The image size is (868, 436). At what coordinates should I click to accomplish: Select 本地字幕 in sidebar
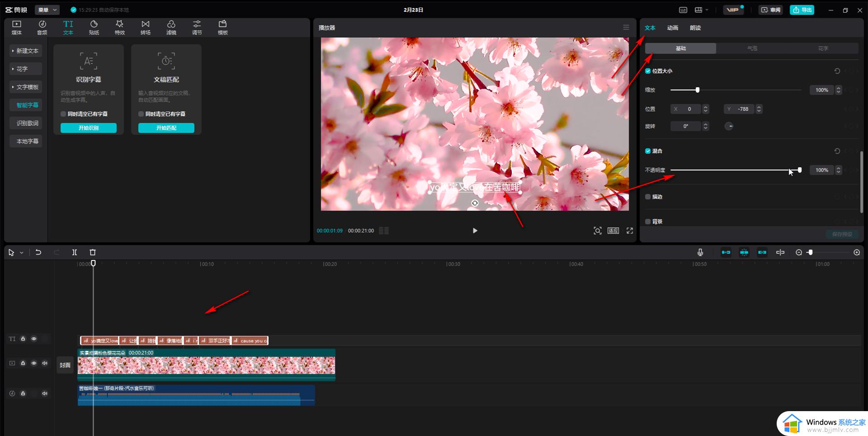pyautogui.click(x=26, y=141)
